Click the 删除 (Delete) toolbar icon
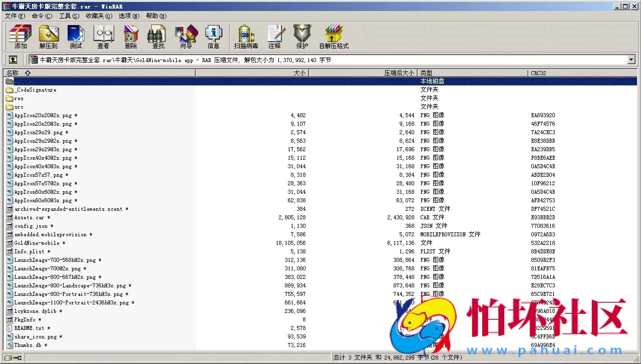The width and height of the screenshot is (641, 364). point(131,37)
